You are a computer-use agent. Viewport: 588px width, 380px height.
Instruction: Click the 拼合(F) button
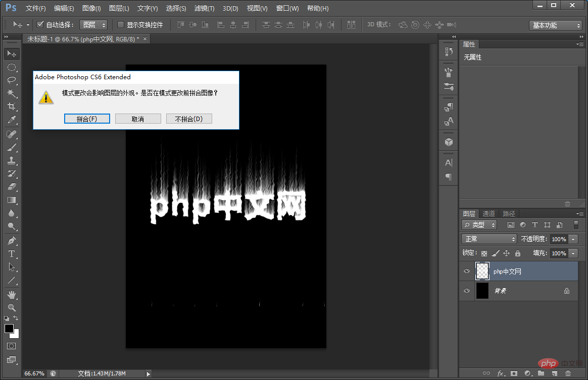[87, 119]
